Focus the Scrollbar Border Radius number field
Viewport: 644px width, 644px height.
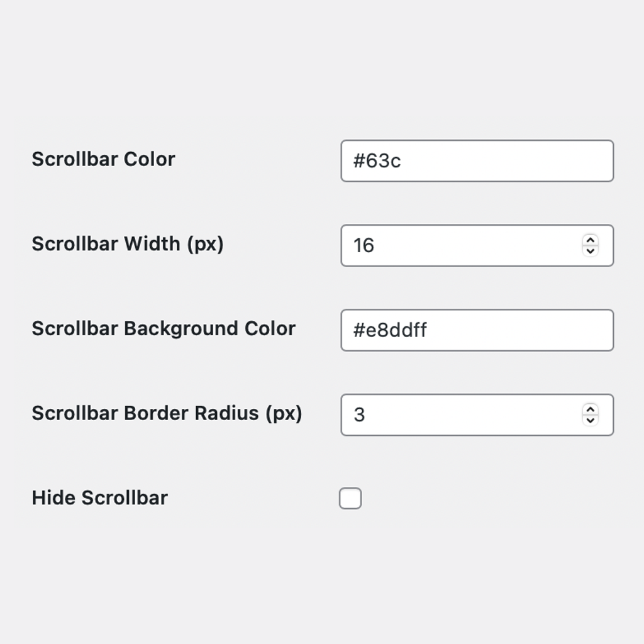click(477, 415)
